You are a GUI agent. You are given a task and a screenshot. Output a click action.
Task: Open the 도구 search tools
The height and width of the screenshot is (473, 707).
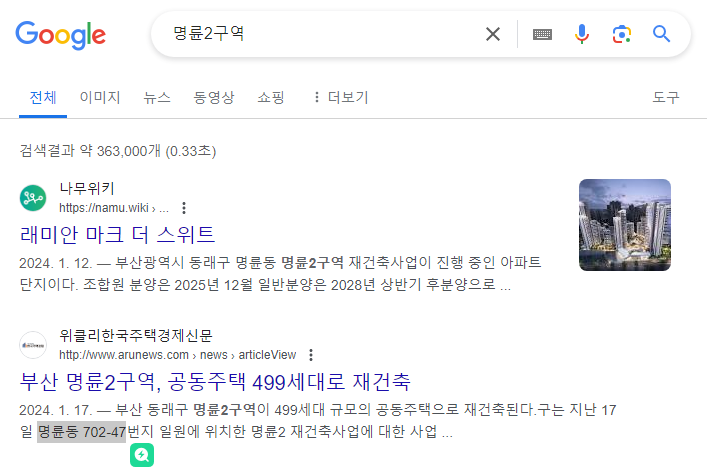(666, 97)
